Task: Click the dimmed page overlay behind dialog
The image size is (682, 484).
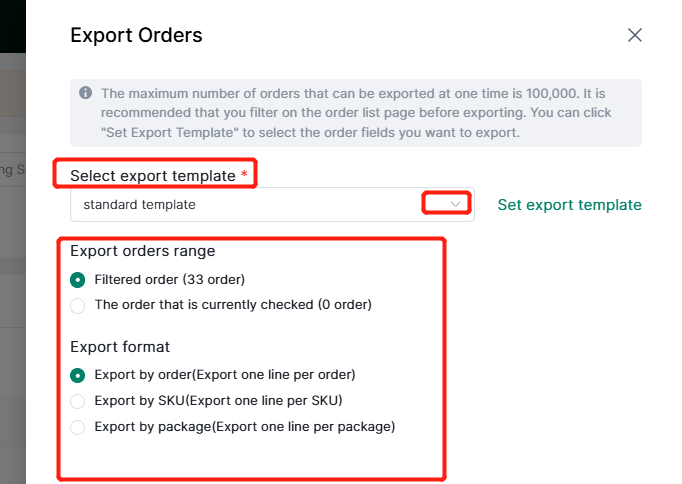Action: click(x=13, y=261)
